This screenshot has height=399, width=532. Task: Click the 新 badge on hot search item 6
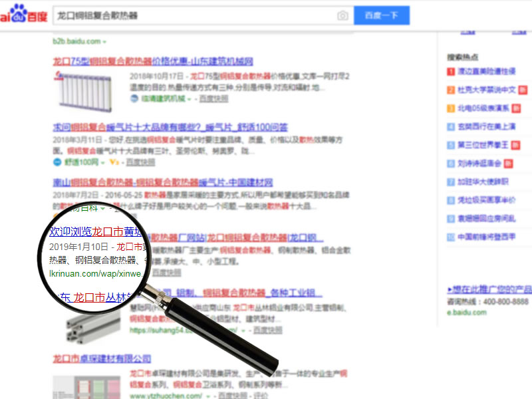508,164
